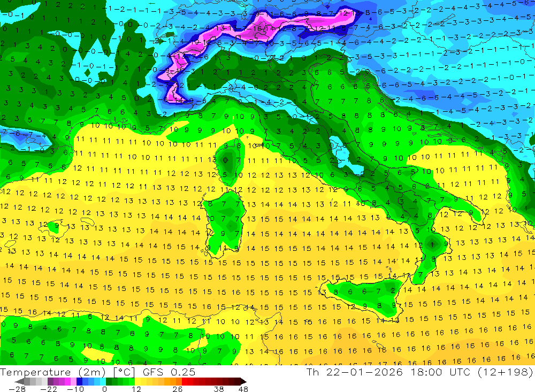Click the '[°C]' unit label
Viewport: 535px width, 392px height.
pos(124,372)
